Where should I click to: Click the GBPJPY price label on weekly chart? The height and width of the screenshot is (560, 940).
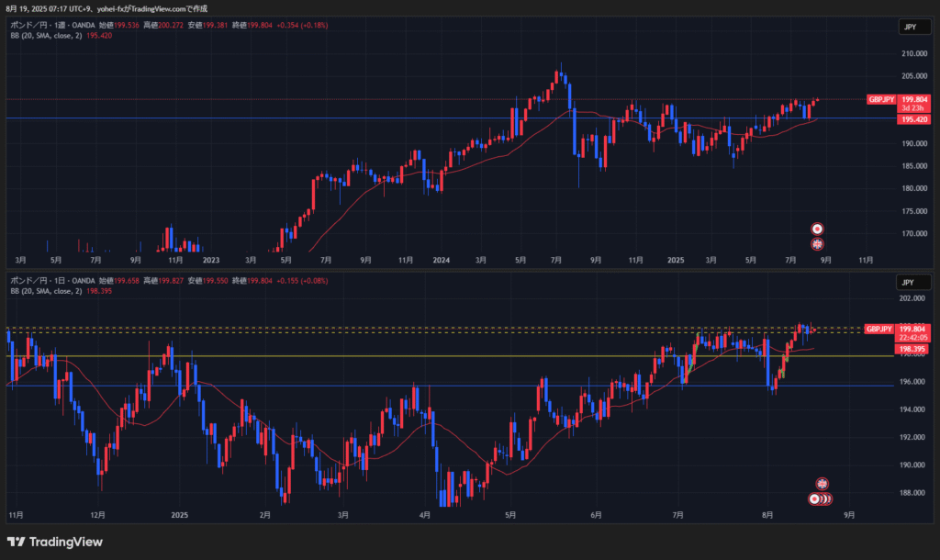click(x=881, y=99)
